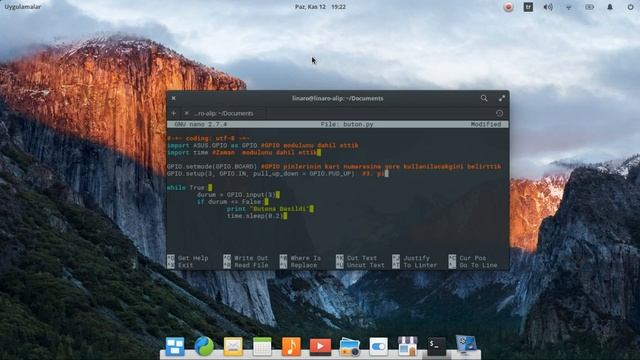The width and height of the screenshot is (640, 360).
Task: Open the notifications bell indicator
Action: click(x=610, y=7)
